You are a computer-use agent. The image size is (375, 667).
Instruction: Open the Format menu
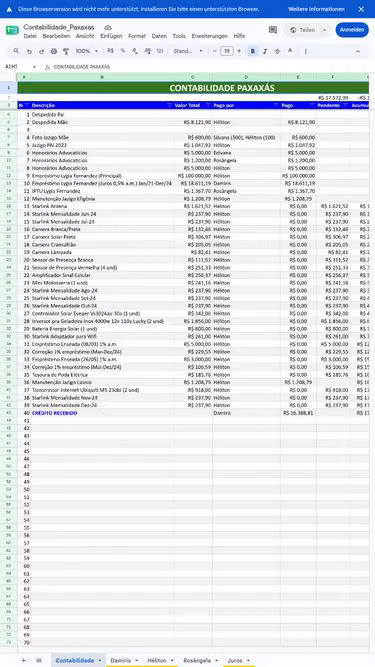coord(137,36)
